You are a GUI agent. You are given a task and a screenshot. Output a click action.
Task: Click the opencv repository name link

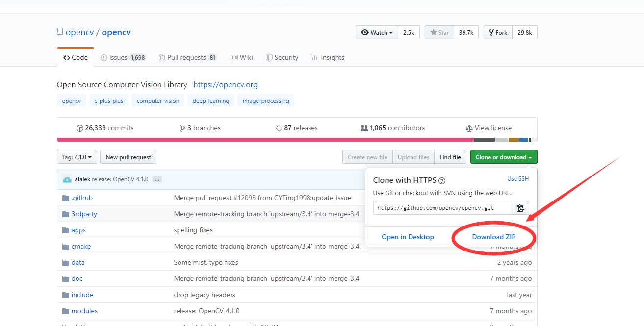116,32
